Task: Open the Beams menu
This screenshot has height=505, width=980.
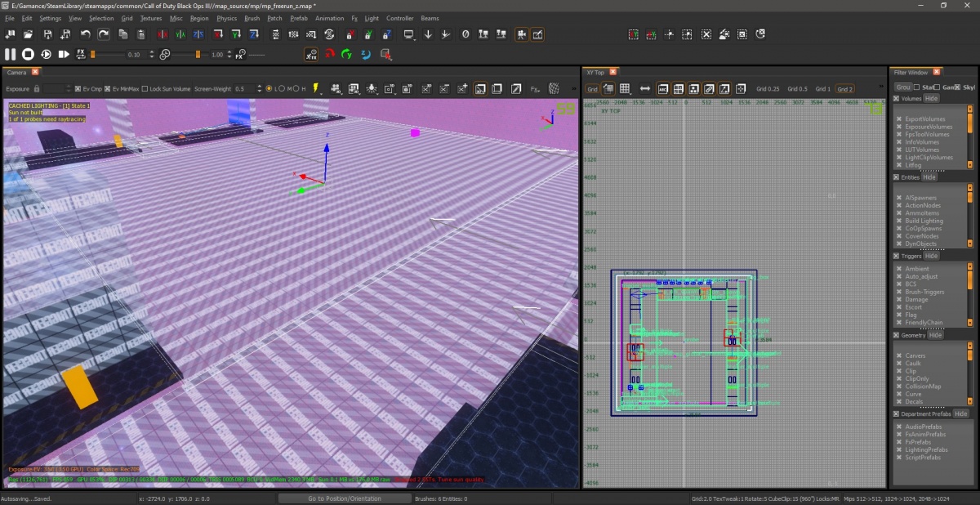Action: [430, 18]
